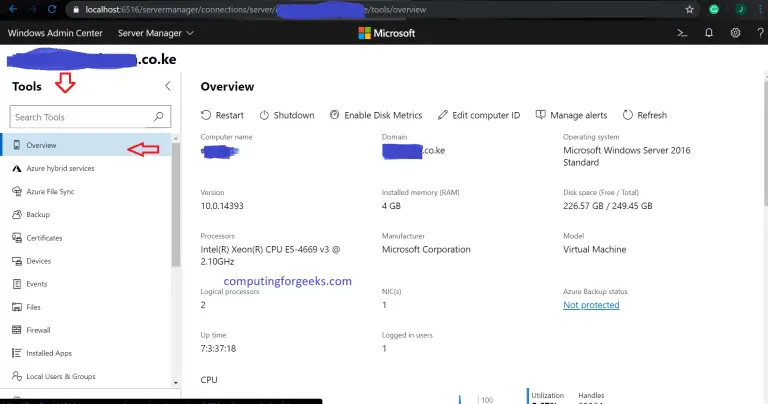The height and width of the screenshot is (404, 768).
Task: Click the Shutdown power button
Action: tap(286, 115)
